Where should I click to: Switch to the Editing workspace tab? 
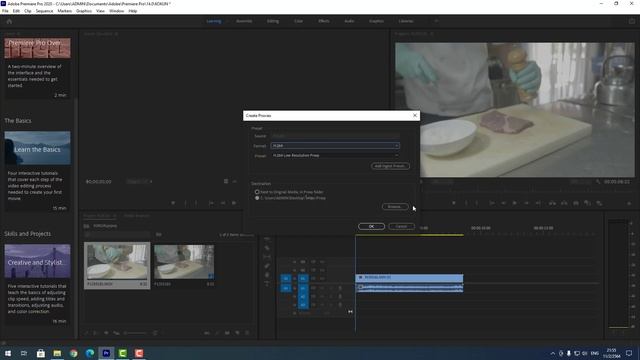tap(273, 21)
